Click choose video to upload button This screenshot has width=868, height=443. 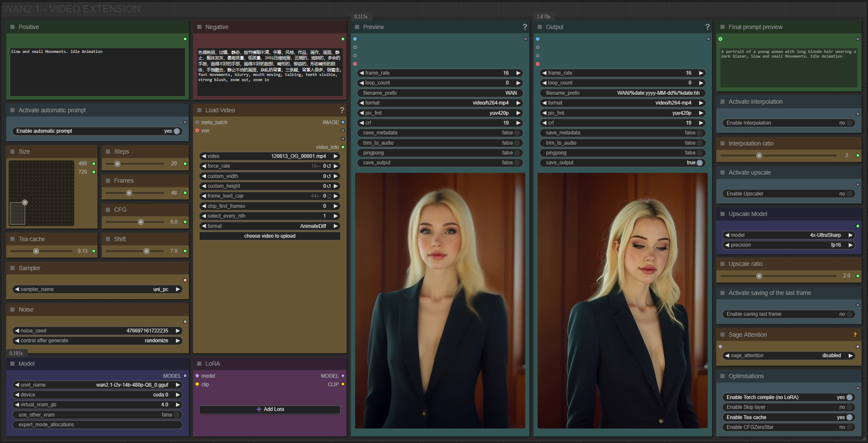click(x=269, y=236)
